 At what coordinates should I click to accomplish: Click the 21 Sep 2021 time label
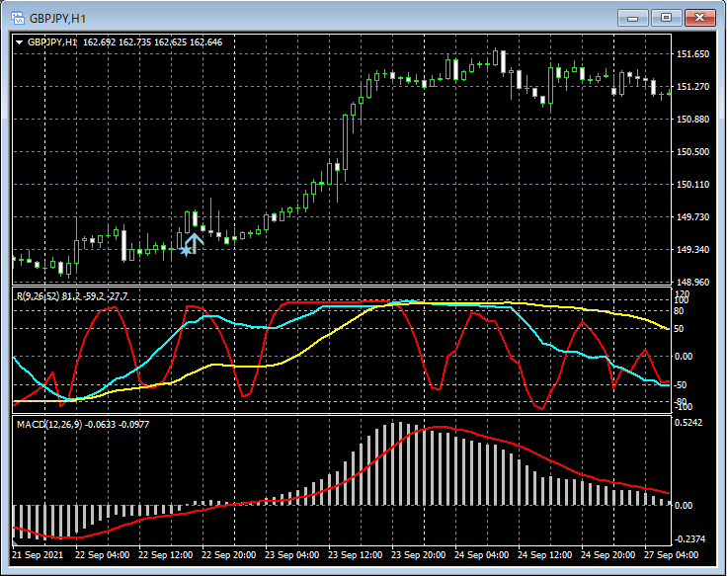pos(38,555)
